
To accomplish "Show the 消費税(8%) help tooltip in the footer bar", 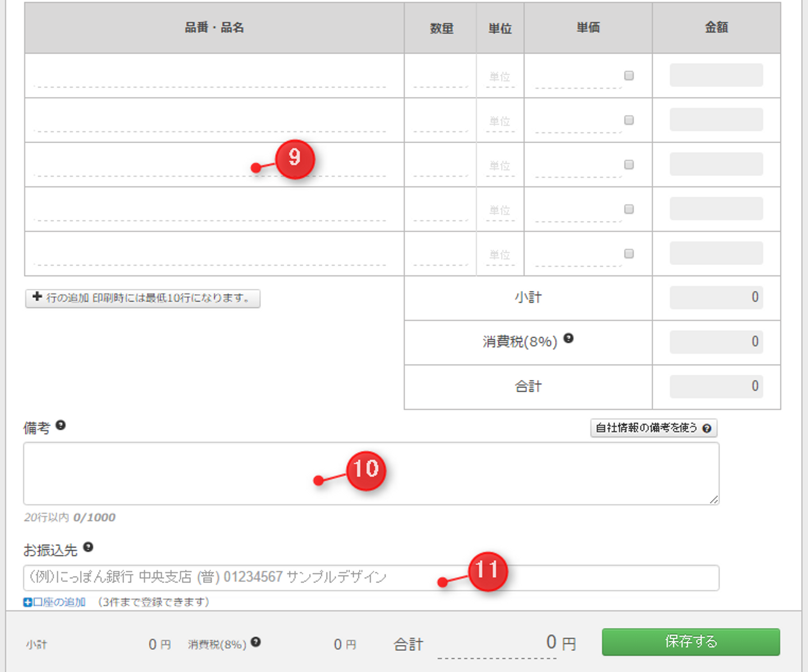I will [x=256, y=642].
